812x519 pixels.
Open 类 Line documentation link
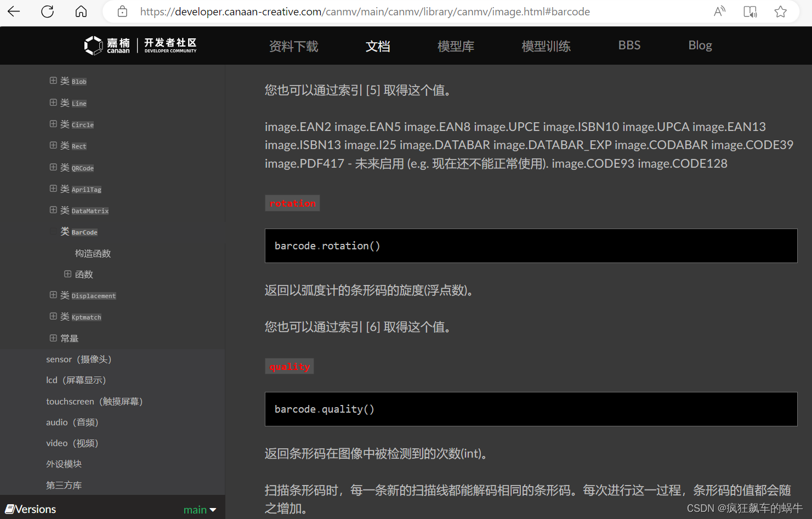73,103
